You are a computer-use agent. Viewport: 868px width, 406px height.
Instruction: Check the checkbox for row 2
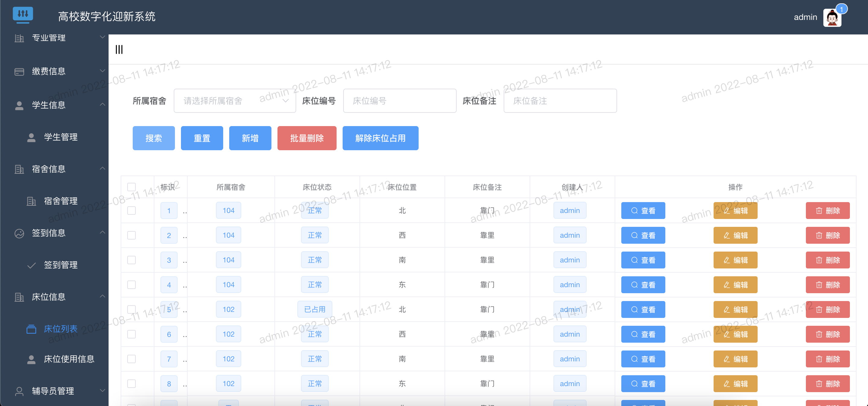coord(131,235)
